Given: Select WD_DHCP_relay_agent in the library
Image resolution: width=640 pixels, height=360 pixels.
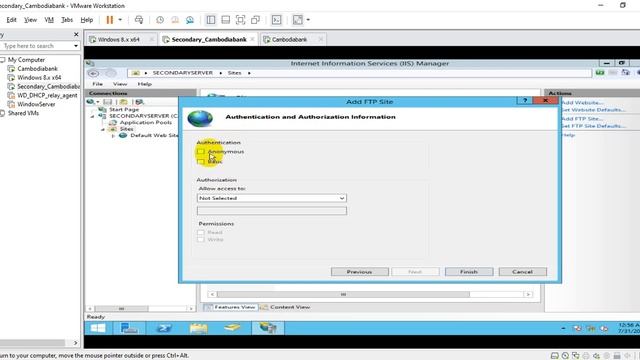Looking at the screenshot, I should (47, 95).
